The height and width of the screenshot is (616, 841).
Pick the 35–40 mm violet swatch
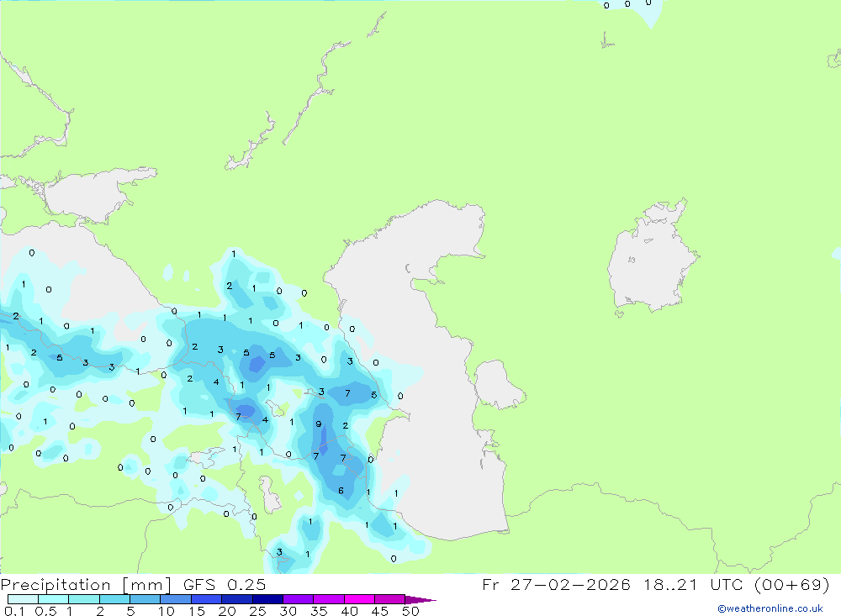click(x=329, y=599)
